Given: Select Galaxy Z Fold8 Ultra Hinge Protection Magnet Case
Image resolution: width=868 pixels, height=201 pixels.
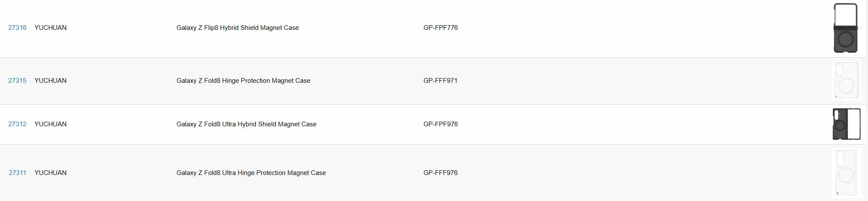Looking at the screenshot, I should [251, 173].
